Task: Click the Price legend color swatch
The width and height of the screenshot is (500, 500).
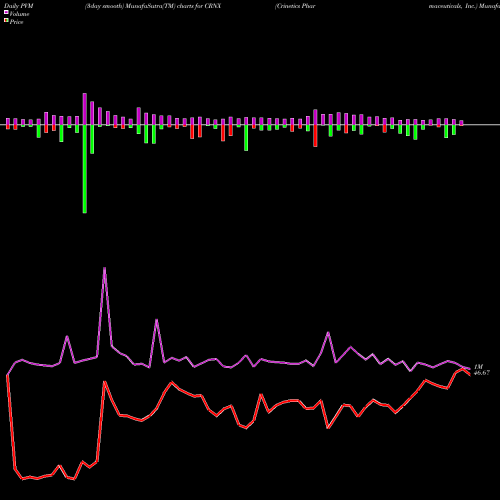Action: click(x=6, y=20)
